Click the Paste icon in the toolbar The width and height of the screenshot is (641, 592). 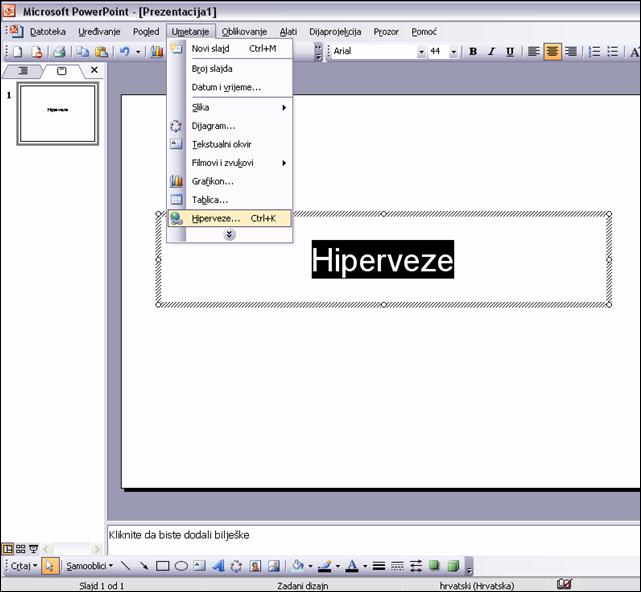pyautogui.click(x=101, y=52)
